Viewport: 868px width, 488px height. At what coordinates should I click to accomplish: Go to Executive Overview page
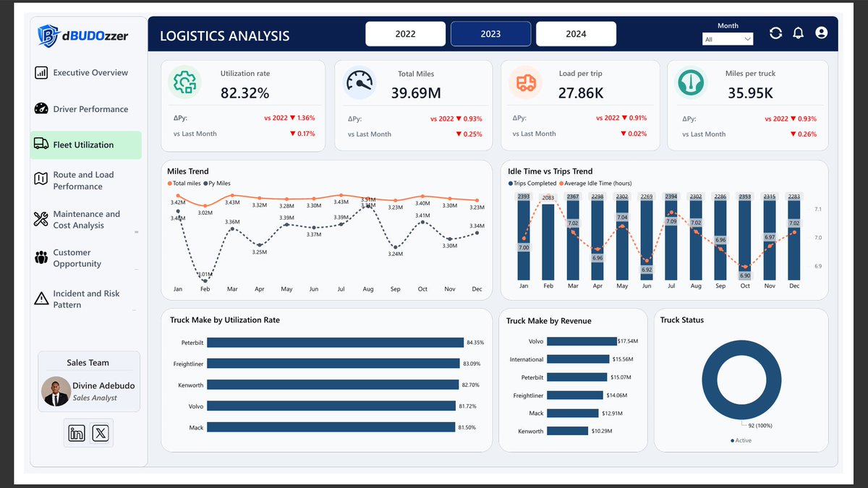[x=90, y=72]
